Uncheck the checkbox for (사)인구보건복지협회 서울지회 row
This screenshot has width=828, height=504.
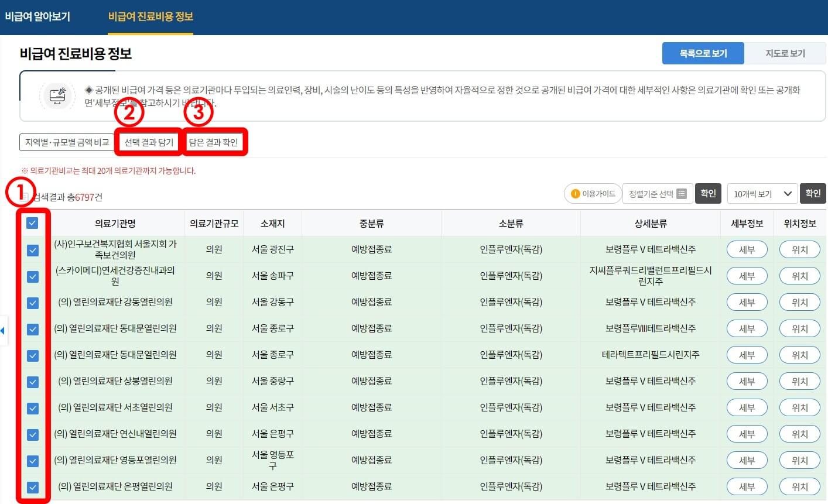click(x=32, y=249)
